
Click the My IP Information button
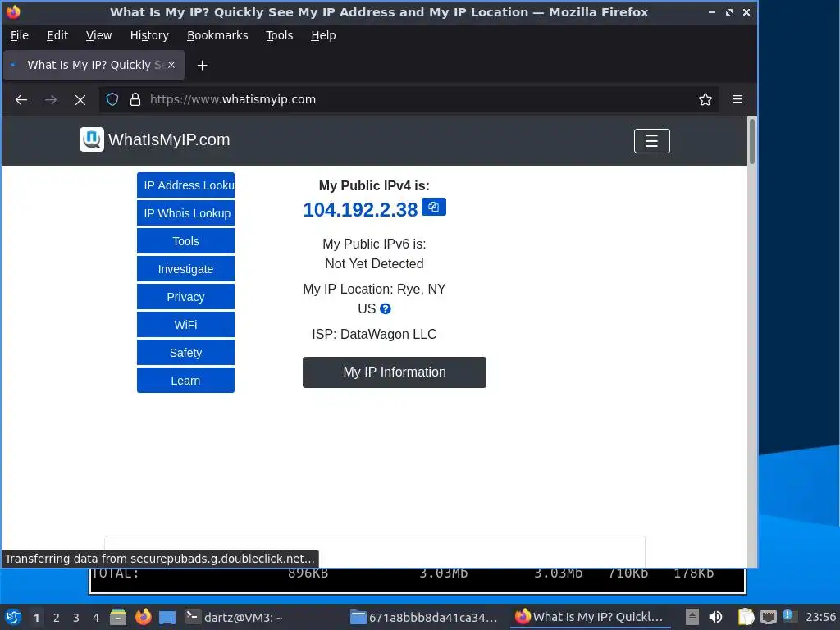(x=395, y=372)
